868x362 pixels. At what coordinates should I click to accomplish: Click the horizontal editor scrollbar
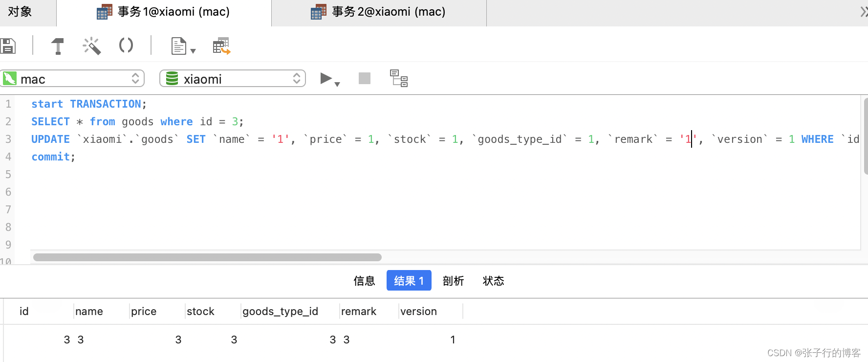tap(207, 257)
